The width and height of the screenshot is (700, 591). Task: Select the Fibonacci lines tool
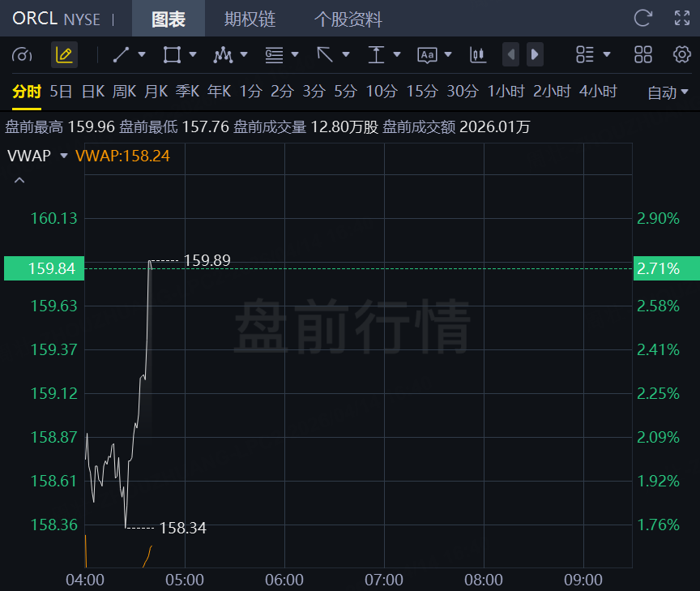(x=274, y=55)
